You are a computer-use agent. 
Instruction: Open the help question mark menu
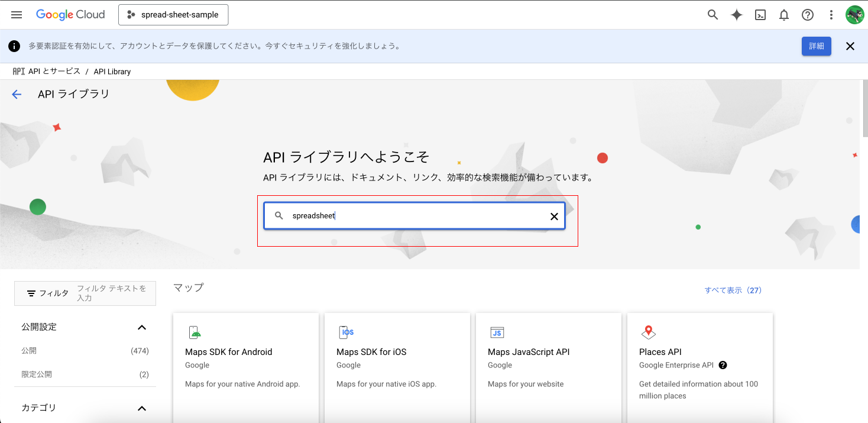(x=808, y=15)
